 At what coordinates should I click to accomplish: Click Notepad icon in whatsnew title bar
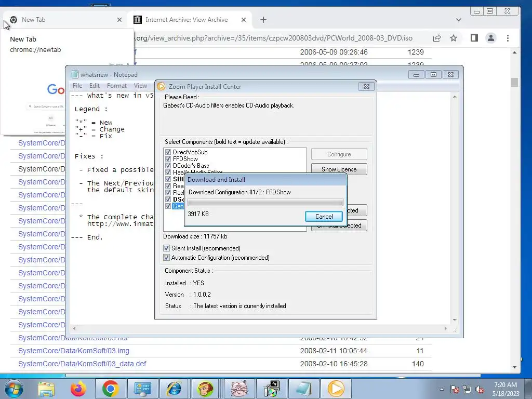click(x=74, y=74)
